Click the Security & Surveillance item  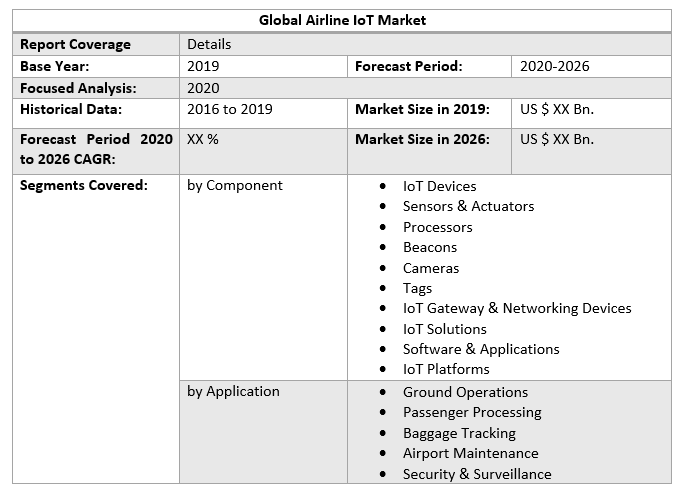click(x=477, y=474)
